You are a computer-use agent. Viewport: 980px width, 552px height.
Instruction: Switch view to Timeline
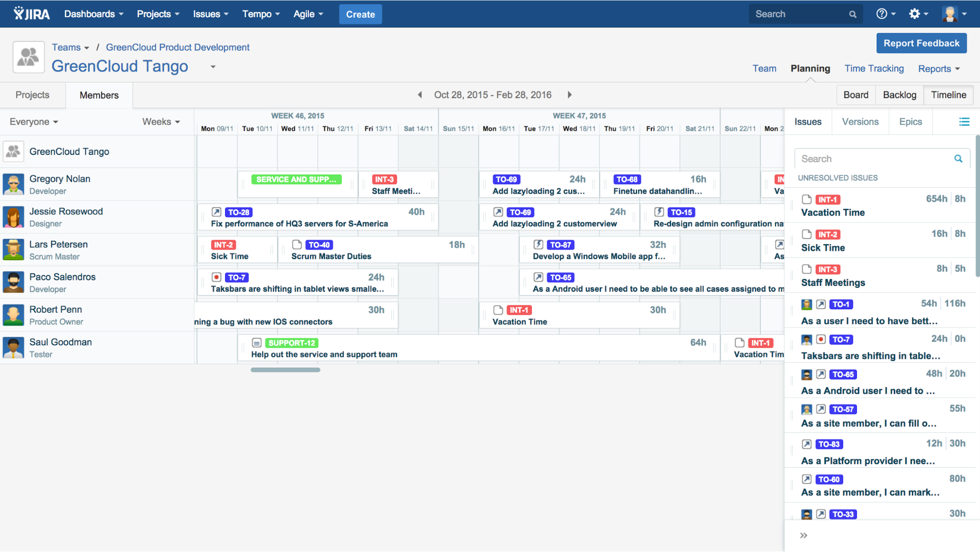tap(948, 95)
